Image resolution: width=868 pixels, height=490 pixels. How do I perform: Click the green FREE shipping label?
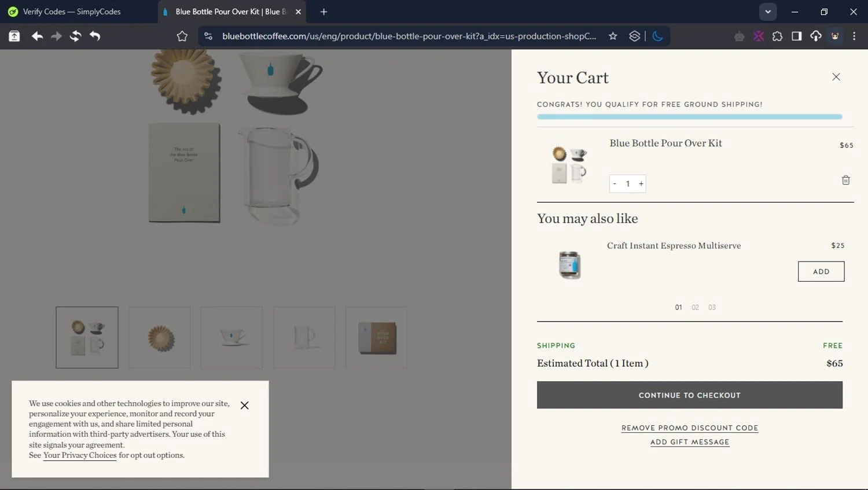tap(833, 345)
